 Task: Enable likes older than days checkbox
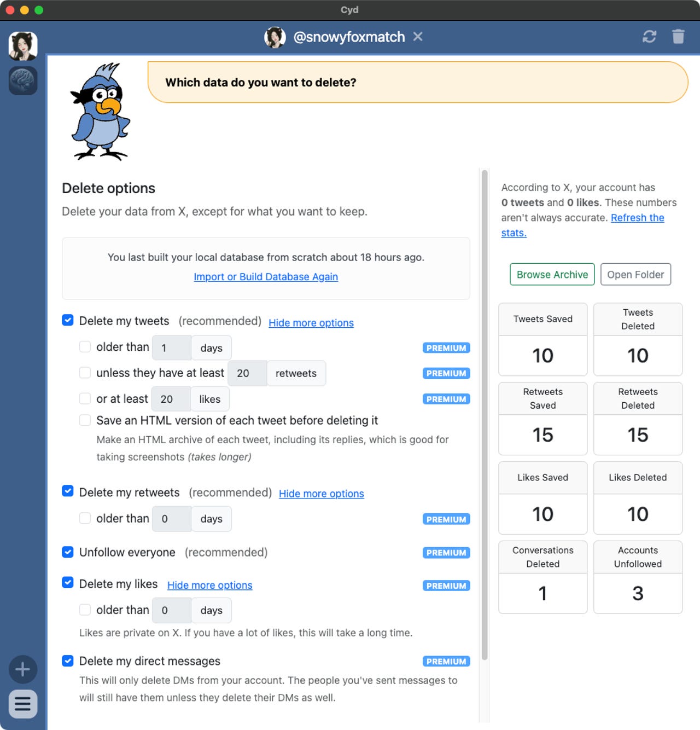pyautogui.click(x=85, y=610)
